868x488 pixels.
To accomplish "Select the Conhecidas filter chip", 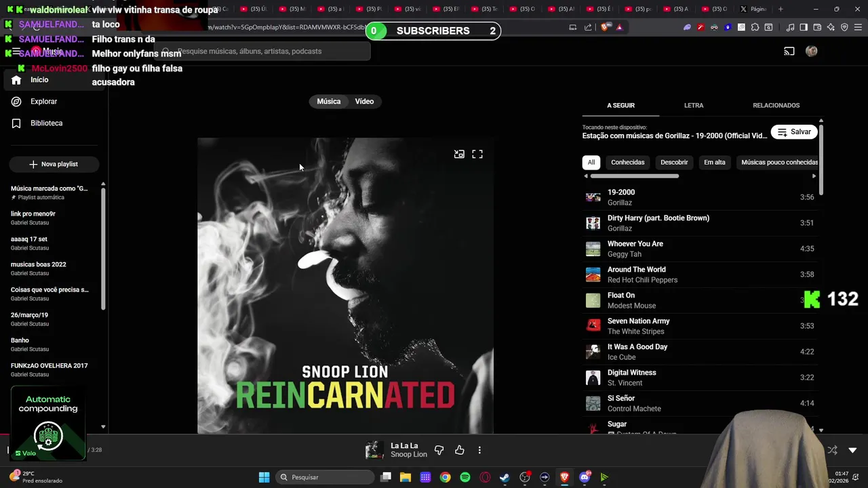I will [628, 163].
